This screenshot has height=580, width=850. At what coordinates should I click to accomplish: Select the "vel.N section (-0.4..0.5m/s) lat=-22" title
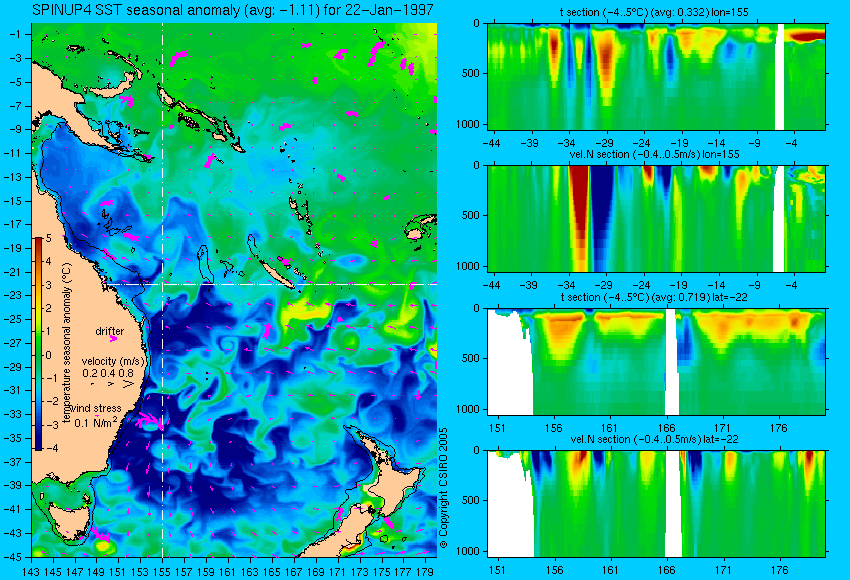click(x=654, y=439)
